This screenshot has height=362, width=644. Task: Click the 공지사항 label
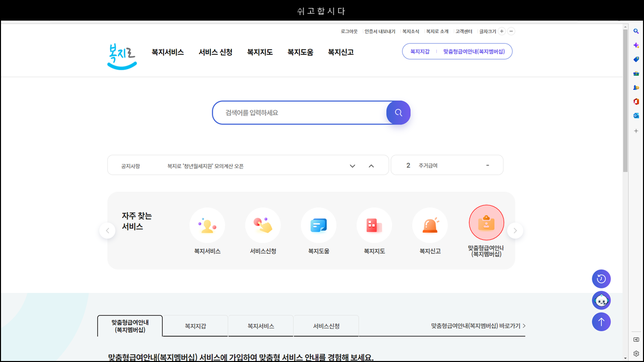130,166
